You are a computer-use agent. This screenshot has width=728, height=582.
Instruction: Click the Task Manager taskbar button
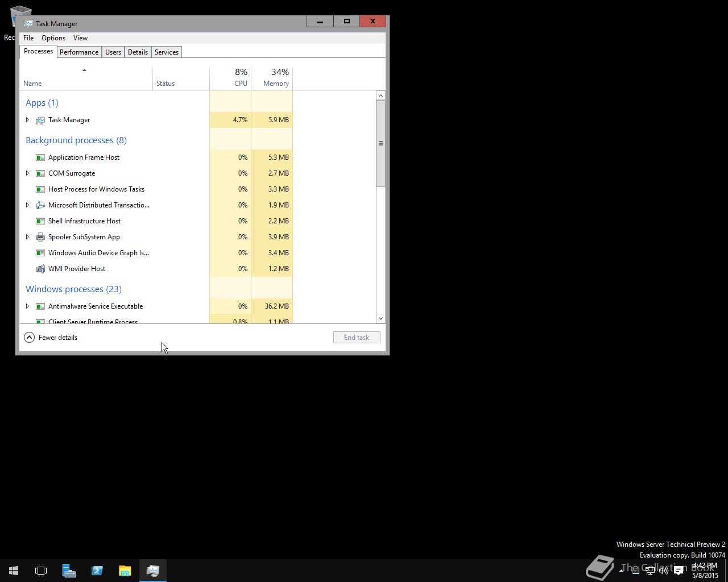click(152, 571)
